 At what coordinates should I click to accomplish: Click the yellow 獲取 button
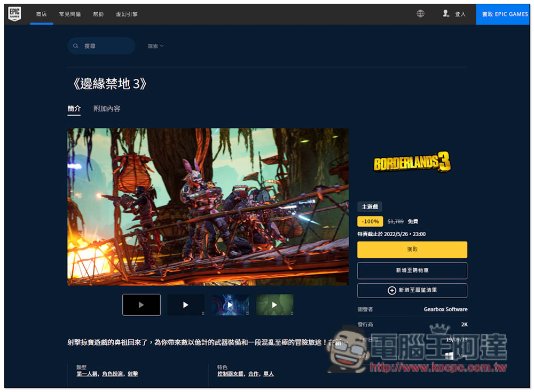click(412, 250)
